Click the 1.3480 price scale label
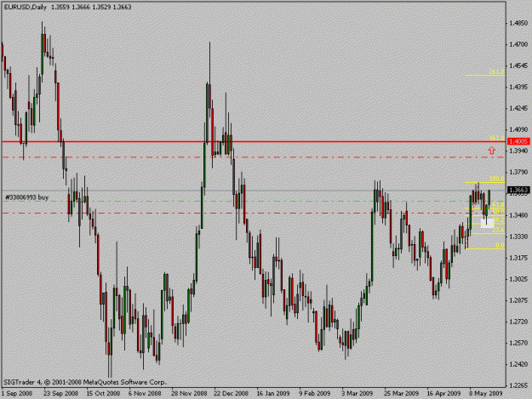This screenshot has height=399, width=532. 518,215
